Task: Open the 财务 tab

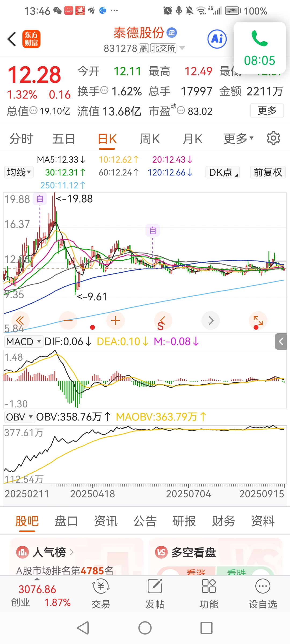Action: pyautogui.click(x=224, y=521)
